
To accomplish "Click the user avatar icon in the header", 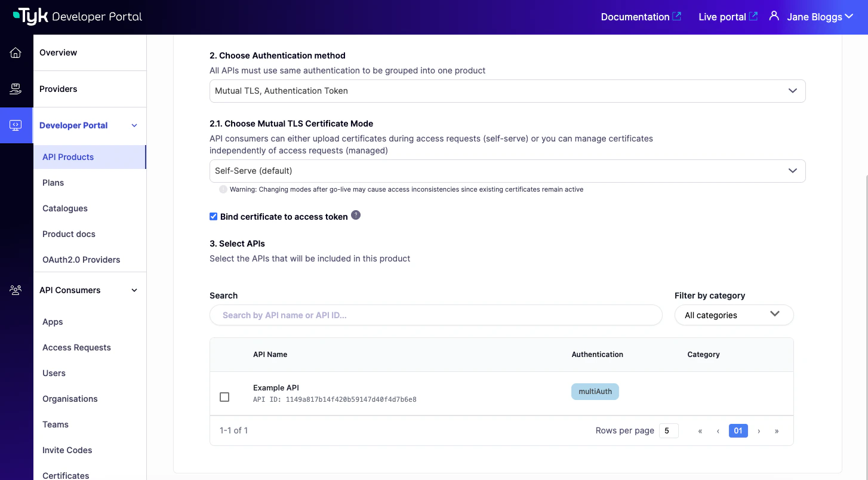I will pyautogui.click(x=774, y=16).
